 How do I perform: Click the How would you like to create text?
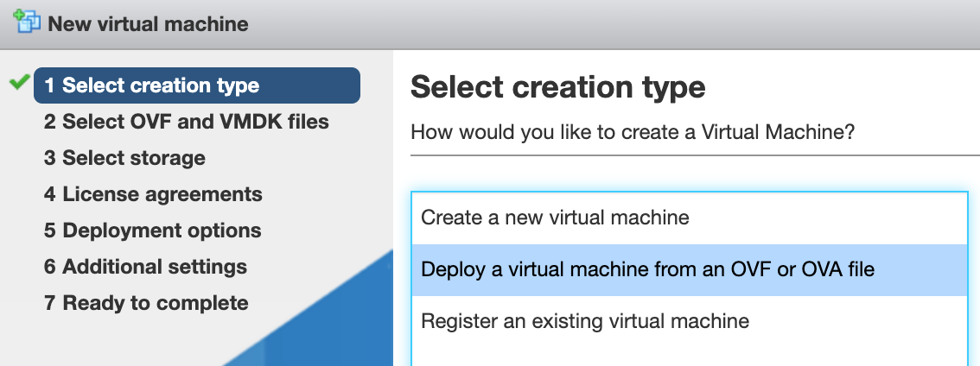point(633,132)
